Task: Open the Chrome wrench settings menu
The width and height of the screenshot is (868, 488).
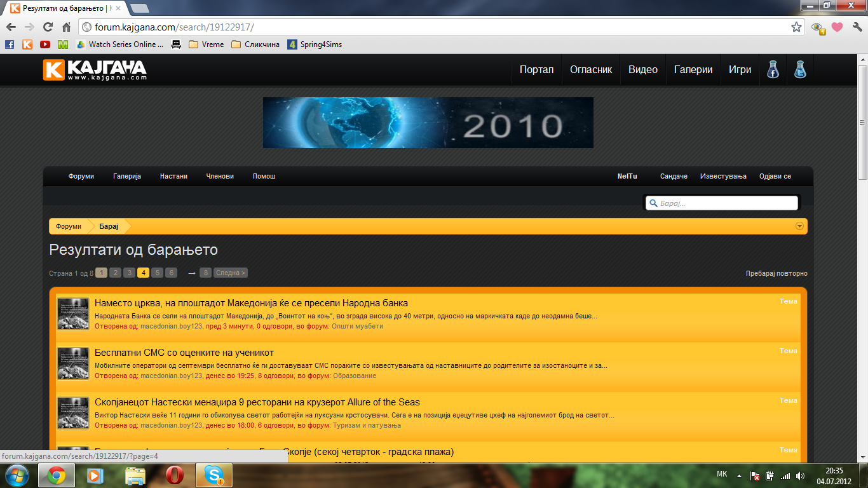Action: click(857, 27)
